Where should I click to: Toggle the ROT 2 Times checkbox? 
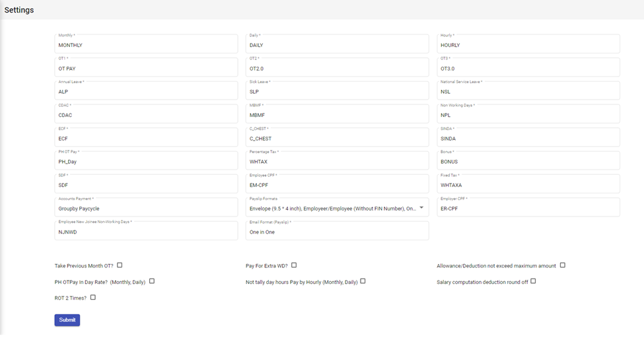[x=93, y=298]
